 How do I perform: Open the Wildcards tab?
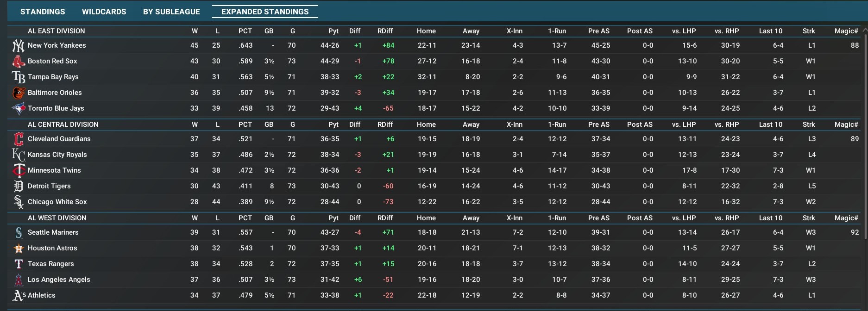tap(104, 12)
